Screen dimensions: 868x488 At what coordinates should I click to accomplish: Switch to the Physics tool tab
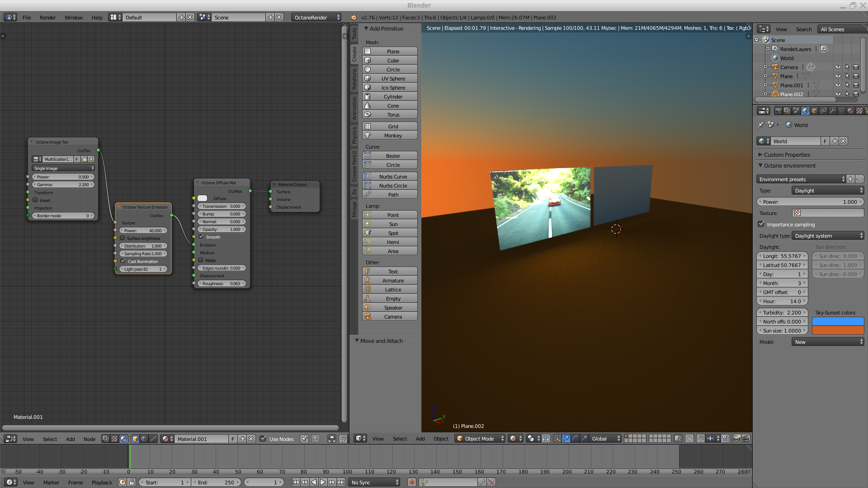[354, 136]
